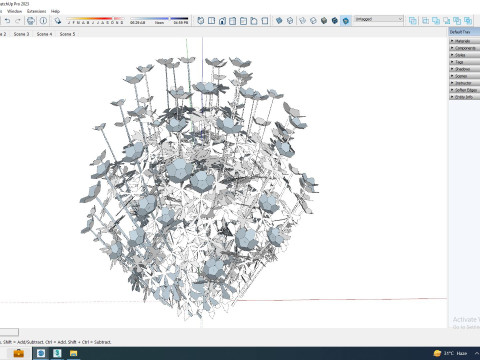The image size is (480, 360).
Task: Switch to Iso view
Action: (201, 21)
